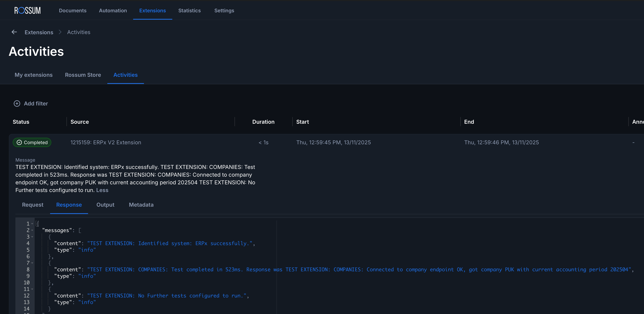Click the Rossum logo

pyautogui.click(x=28, y=10)
